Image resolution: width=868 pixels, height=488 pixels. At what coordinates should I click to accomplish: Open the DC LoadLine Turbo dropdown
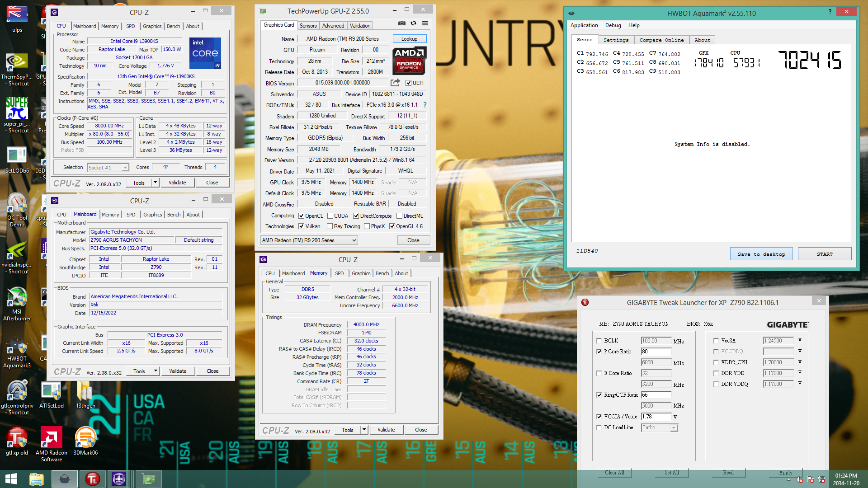tap(660, 427)
